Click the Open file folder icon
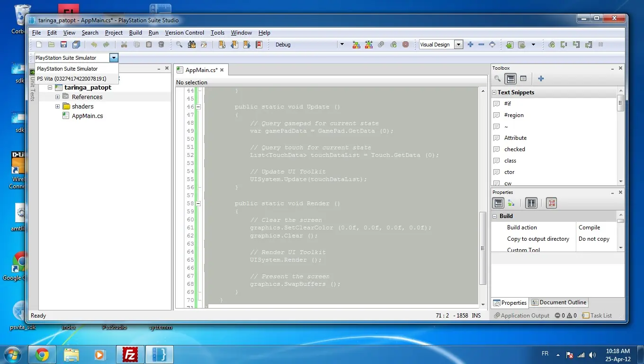The height and width of the screenshot is (364, 644). (x=51, y=45)
